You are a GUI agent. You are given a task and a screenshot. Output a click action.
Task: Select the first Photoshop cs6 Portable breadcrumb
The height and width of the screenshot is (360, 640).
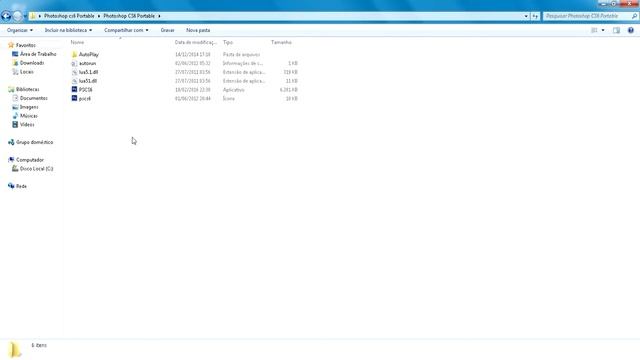pyautogui.click(x=69, y=16)
